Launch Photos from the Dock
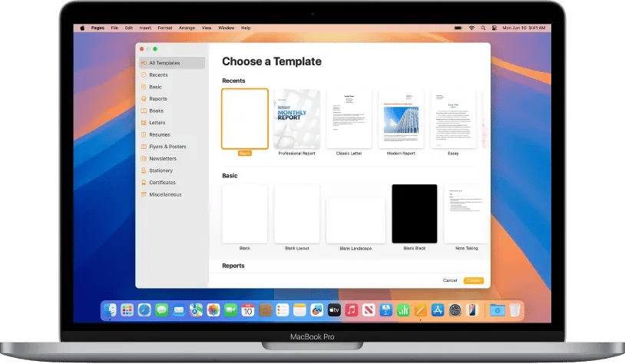 tap(213, 309)
